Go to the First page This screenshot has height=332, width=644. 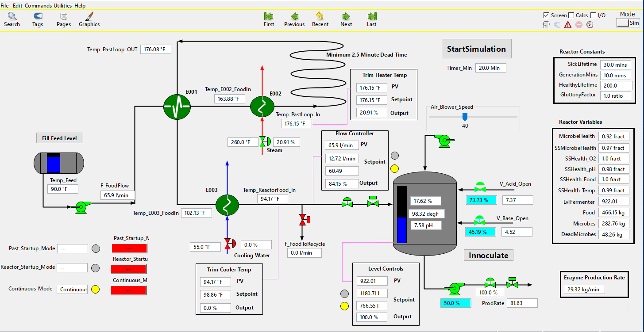click(269, 19)
